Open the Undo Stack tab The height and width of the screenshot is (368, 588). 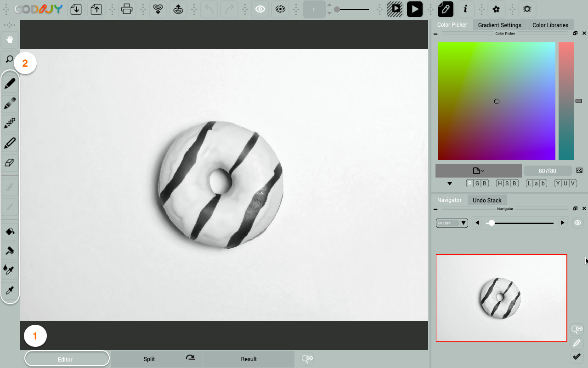point(487,200)
